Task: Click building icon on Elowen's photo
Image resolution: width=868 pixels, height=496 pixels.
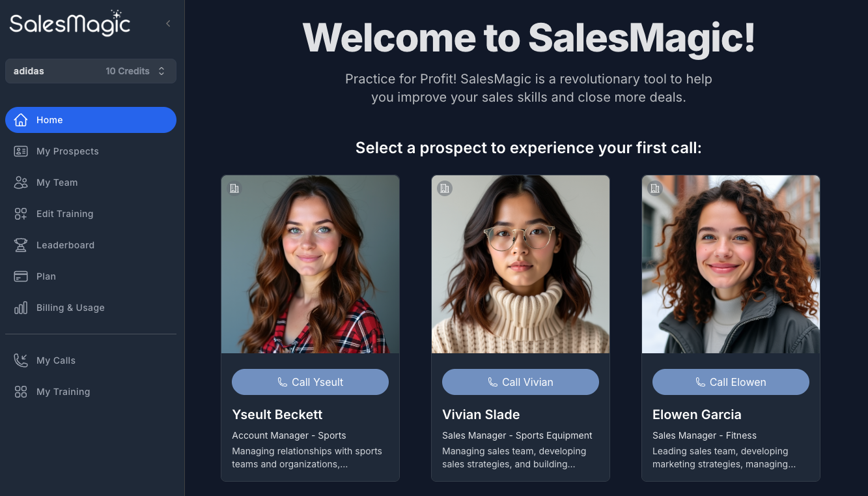Action: [655, 188]
